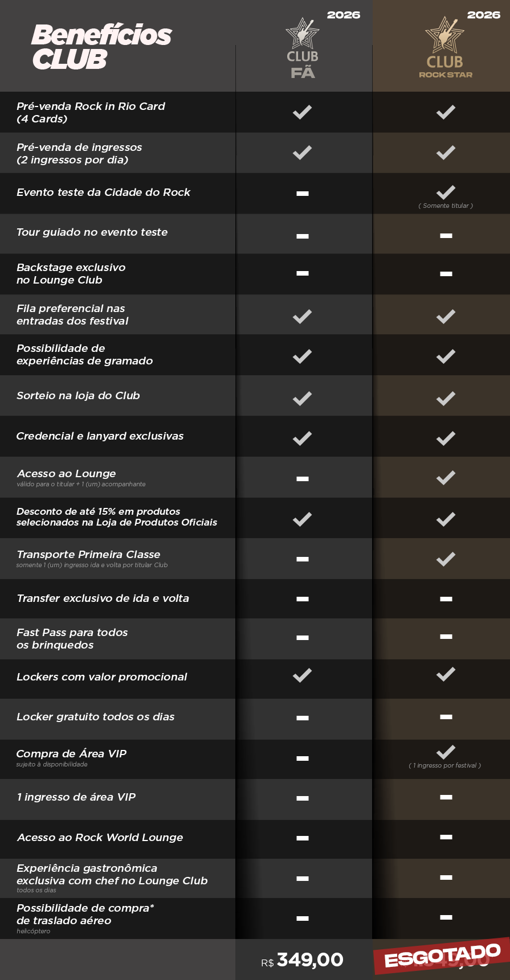Viewport: 510px width, 980px height.
Task: Click the Benefícios CLUB title
Action: pos(101,47)
